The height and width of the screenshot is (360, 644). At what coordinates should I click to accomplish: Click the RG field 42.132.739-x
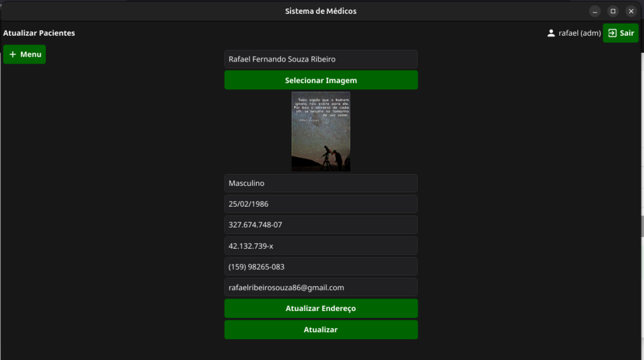pos(321,246)
